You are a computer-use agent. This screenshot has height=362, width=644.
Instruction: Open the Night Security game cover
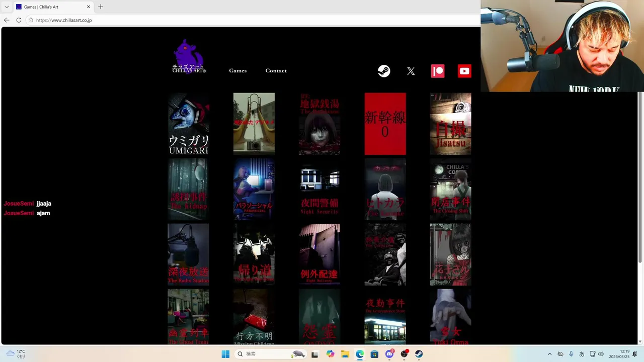[x=319, y=189]
